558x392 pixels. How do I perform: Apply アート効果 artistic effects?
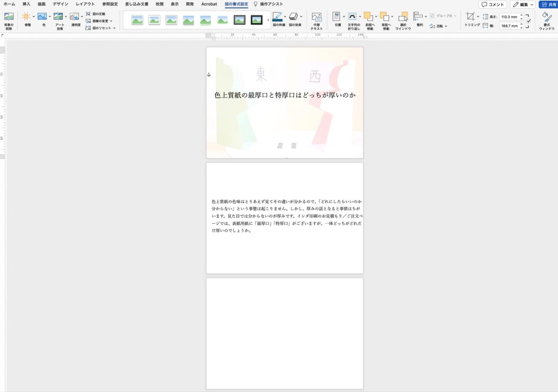tap(59, 20)
